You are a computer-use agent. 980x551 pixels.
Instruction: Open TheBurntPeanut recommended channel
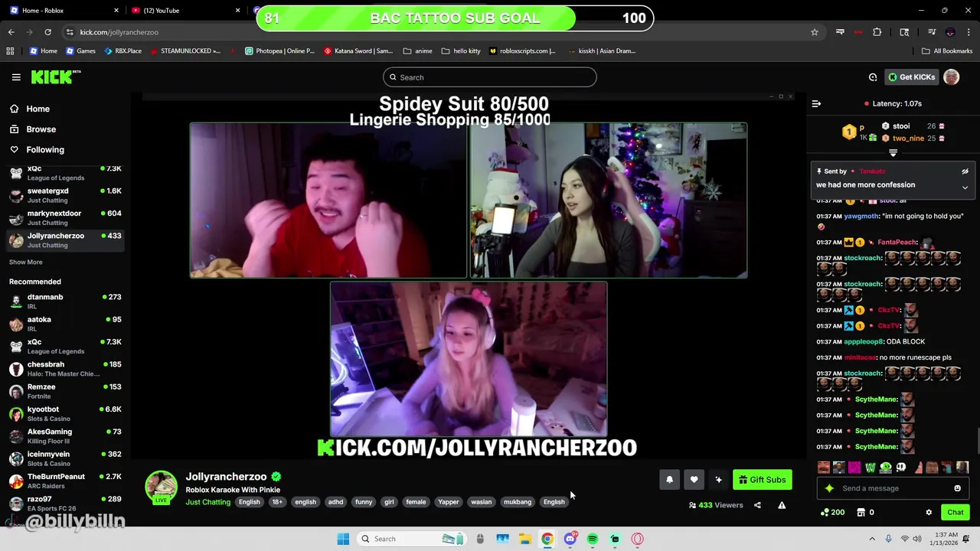pos(65,481)
